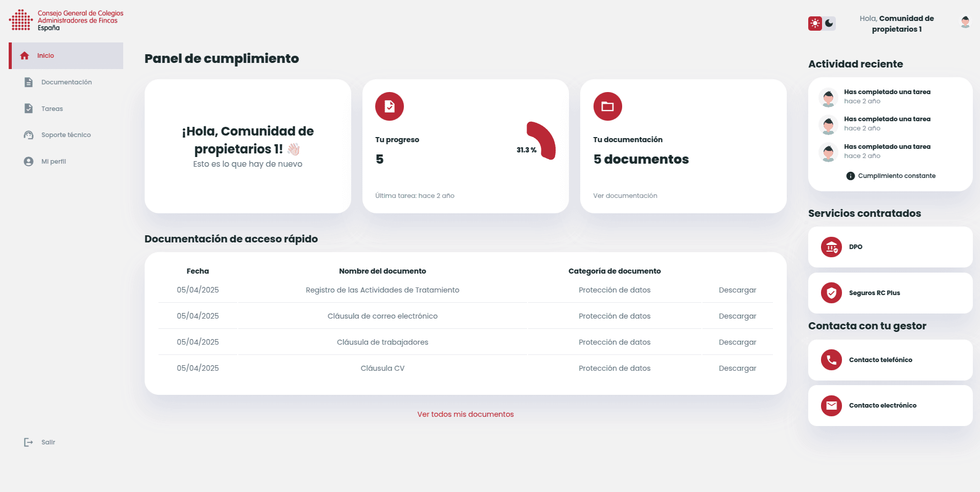Click the Soporte técnico headset icon
The image size is (980, 492).
[x=29, y=135]
